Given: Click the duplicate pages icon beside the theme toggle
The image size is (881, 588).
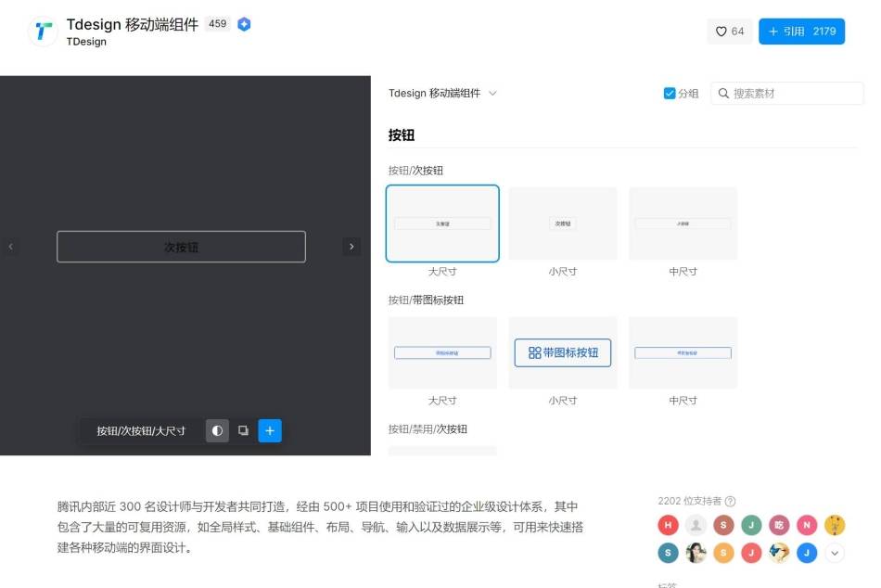Looking at the screenshot, I should (243, 430).
